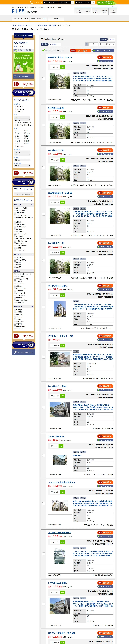Check ペット可 option
Screen dimensions: 129x644
click(x=15, y=317)
